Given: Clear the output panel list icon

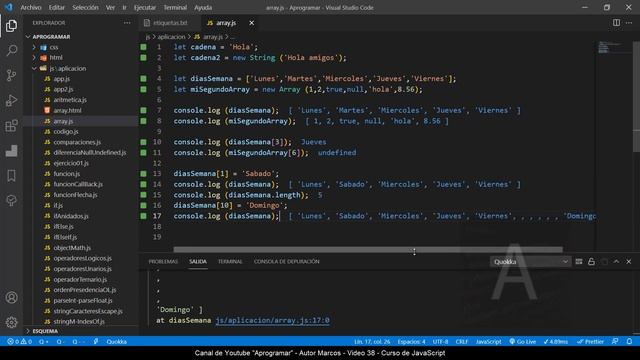Looking at the screenshot, I should click(x=579, y=262).
